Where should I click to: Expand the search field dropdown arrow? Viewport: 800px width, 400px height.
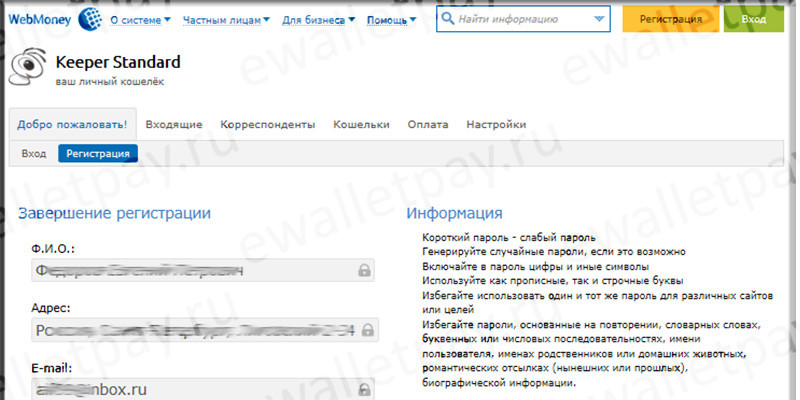point(599,19)
